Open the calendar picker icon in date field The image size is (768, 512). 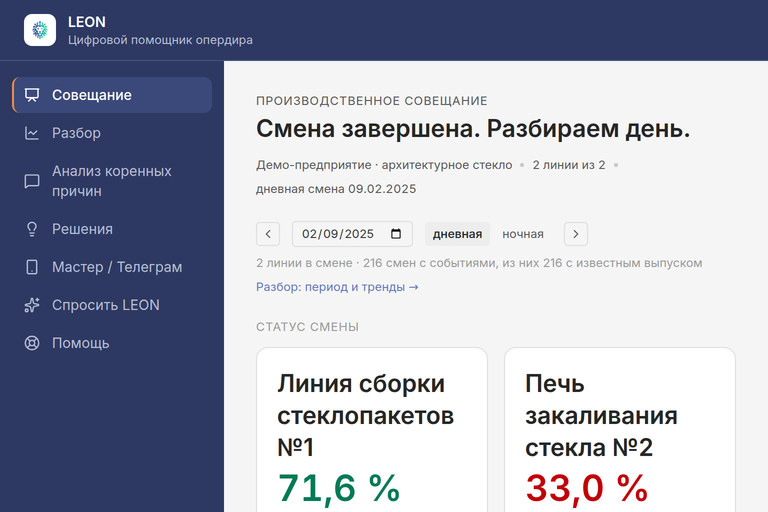point(396,234)
